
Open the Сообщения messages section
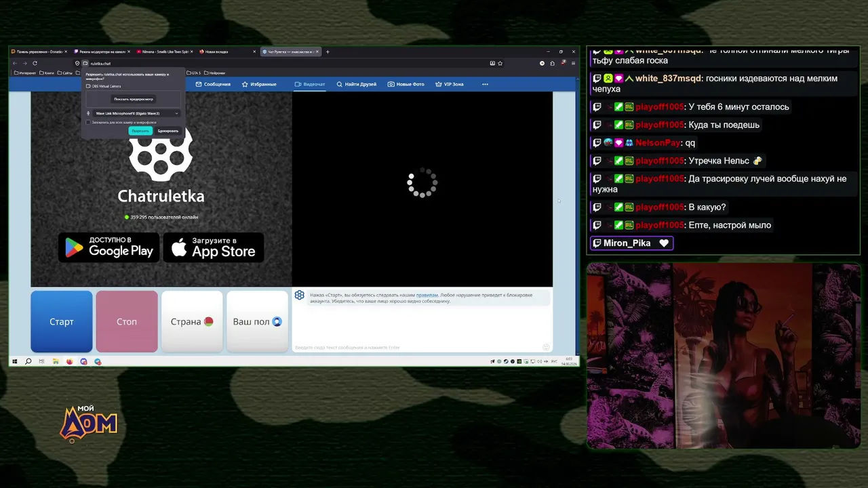(213, 84)
